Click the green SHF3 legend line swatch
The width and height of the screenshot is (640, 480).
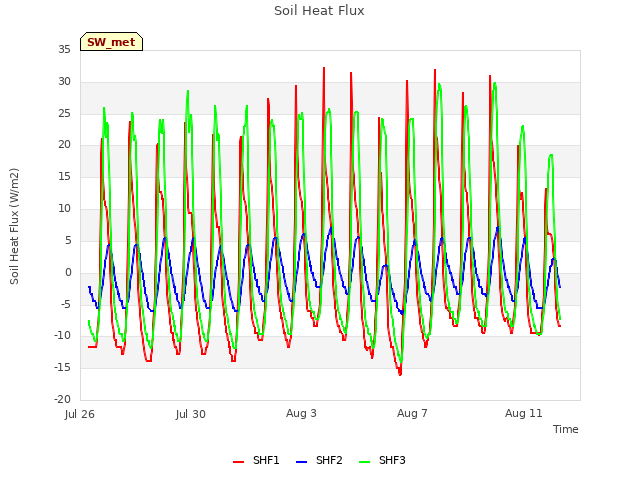[x=364, y=462]
